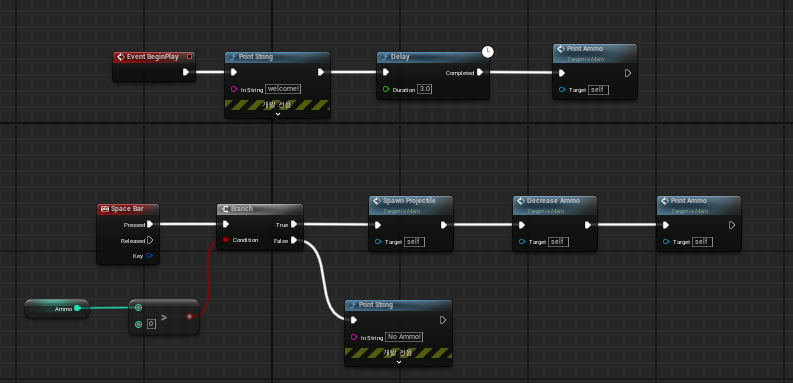Click the Event BeginPlay execution output pin
The height and width of the screenshot is (383, 793).
coord(186,72)
